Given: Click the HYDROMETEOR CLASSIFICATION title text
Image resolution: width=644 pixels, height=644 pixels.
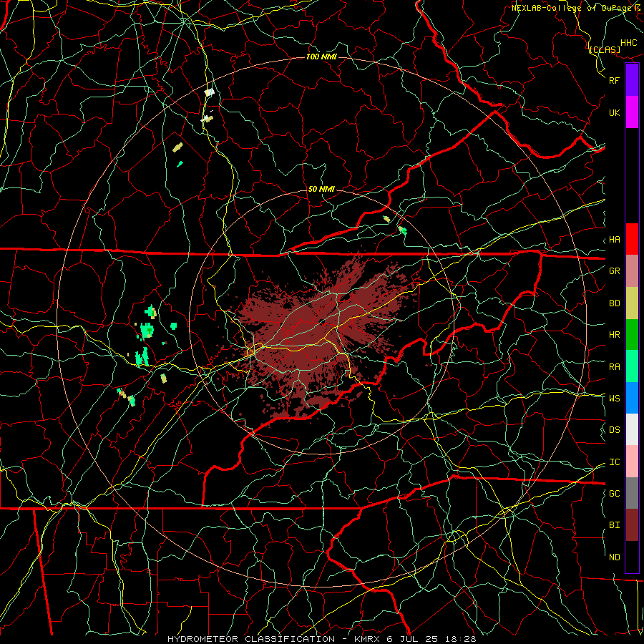Looking at the screenshot, I should (251, 639).
